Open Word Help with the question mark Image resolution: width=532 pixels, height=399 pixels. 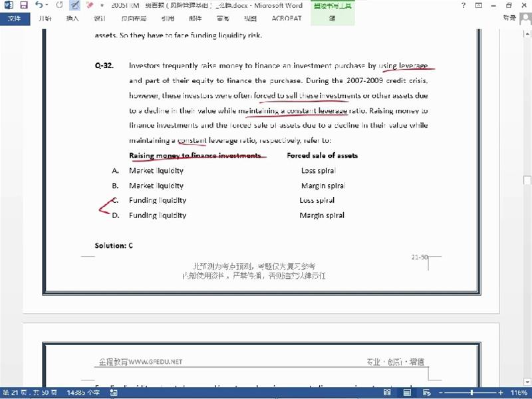tap(464, 5)
